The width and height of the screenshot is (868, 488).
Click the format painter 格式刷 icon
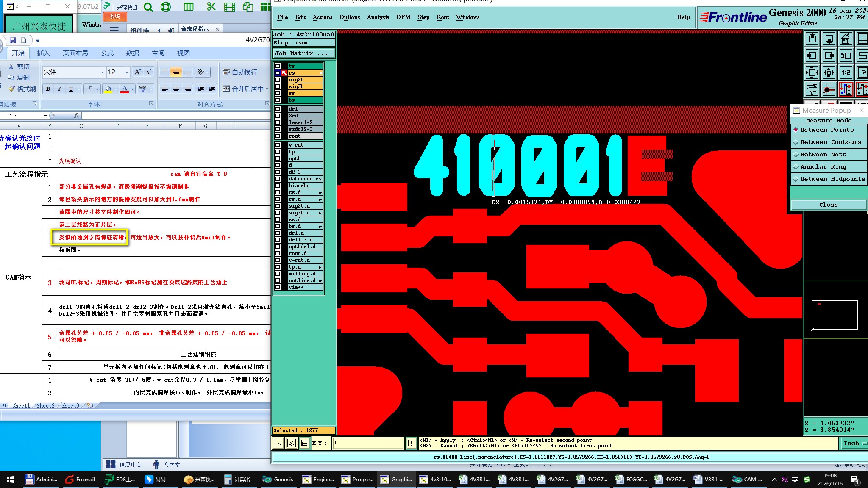12,89
